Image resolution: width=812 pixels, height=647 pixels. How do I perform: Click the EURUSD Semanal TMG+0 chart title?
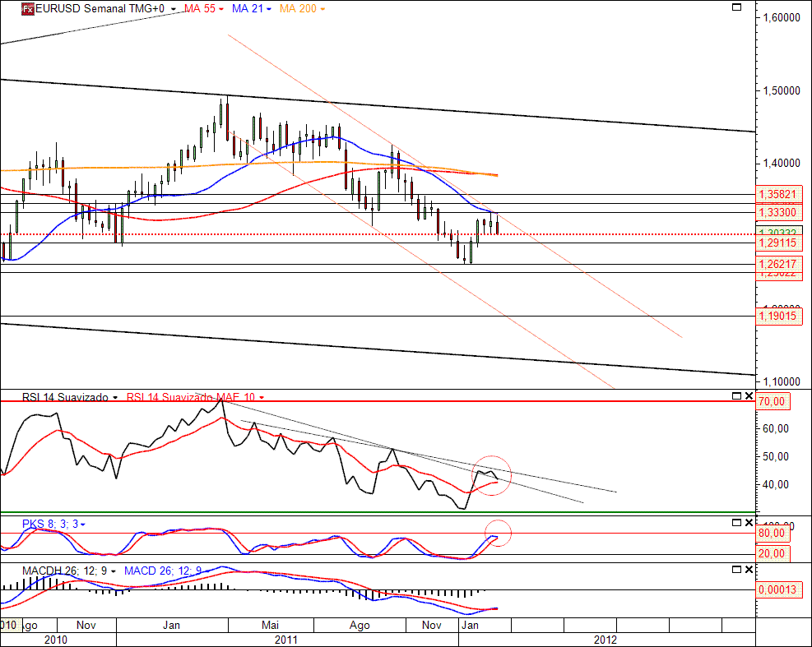tap(100, 9)
